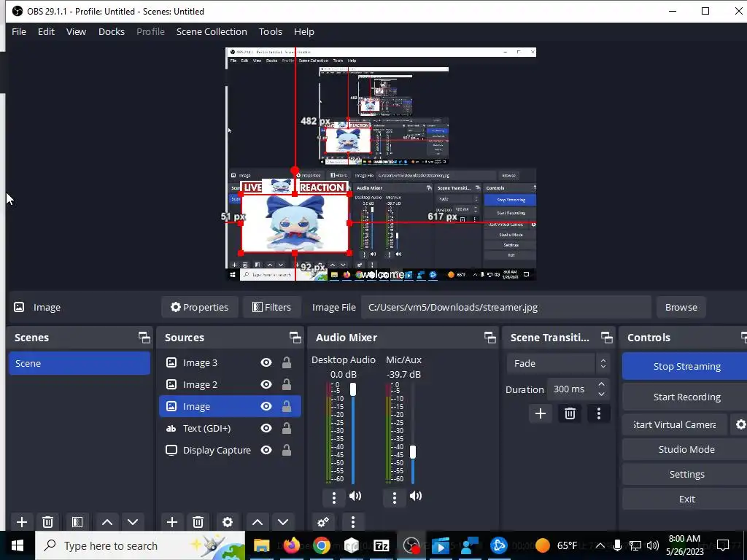Open Audio Mixer bottom menu dots
This screenshot has height=560, width=747.
(x=353, y=522)
